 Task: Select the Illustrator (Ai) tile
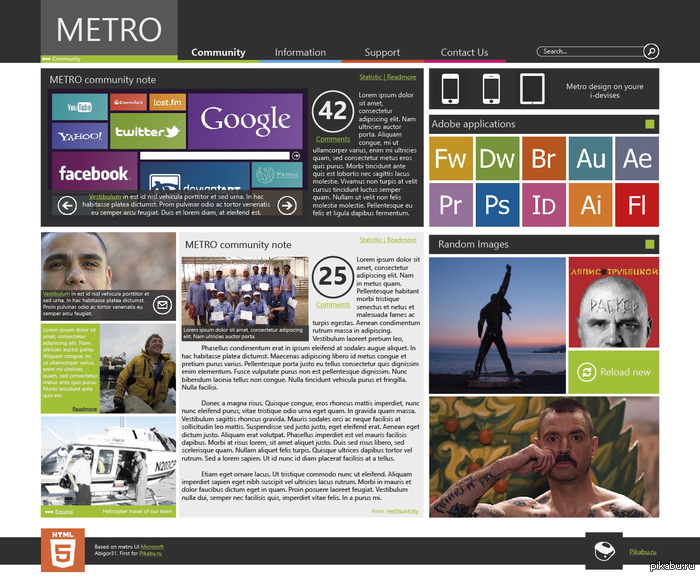coord(591,204)
